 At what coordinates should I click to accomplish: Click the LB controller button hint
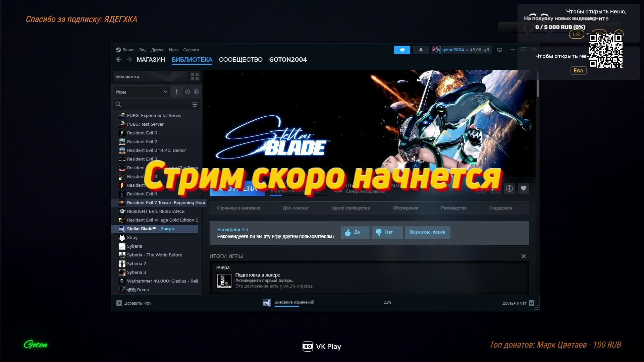577,34
